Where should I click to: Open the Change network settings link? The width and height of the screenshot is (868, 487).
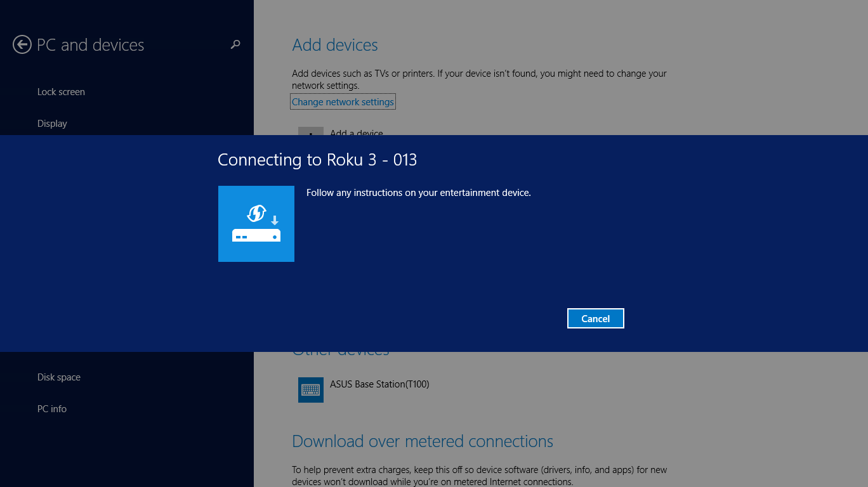click(343, 102)
